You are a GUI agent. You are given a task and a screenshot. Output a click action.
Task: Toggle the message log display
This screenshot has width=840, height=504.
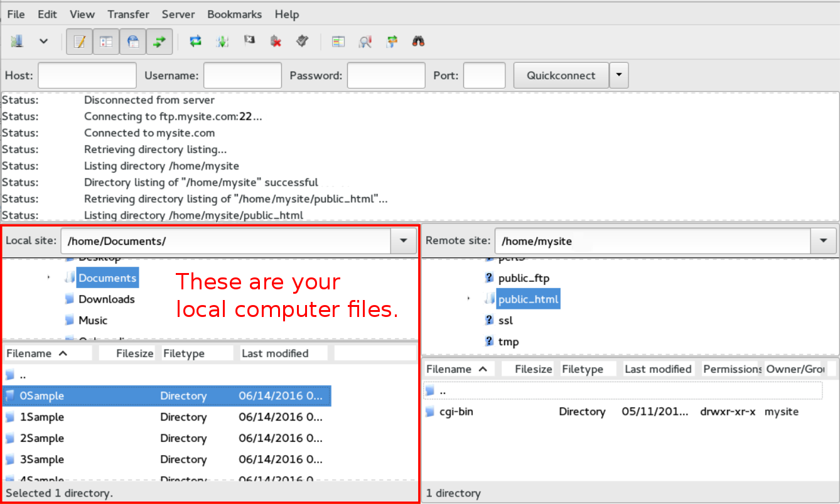(x=79, y=41)
